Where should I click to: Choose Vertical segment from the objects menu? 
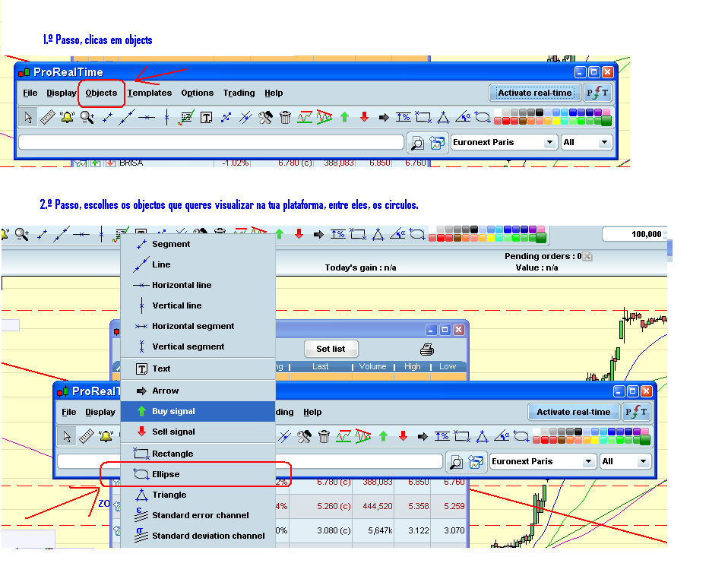[x=198, y=346]
